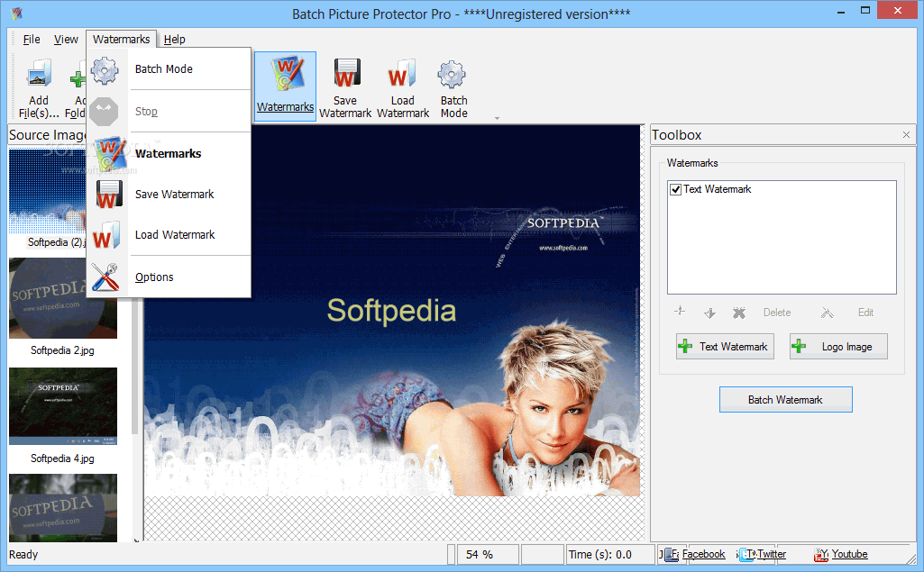Click the Ready status text
The image size is (924, 572).
(x=23, y=555)
